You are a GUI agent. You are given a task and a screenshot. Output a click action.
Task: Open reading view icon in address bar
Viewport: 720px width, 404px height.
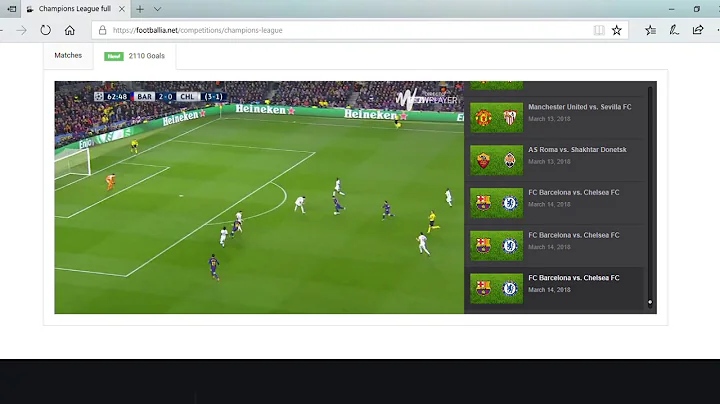pyautogui.click(x=599, y=30)
